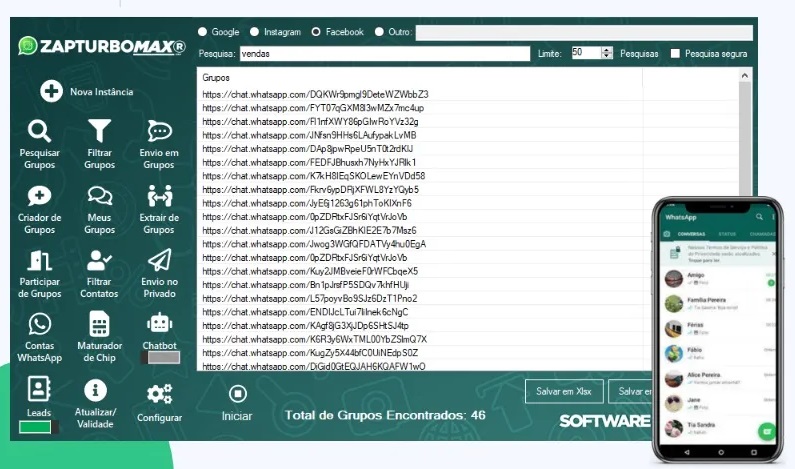
Task: Open Envio em Grupos chat icon
Action: pyautogui.click(x=159, y=132)
